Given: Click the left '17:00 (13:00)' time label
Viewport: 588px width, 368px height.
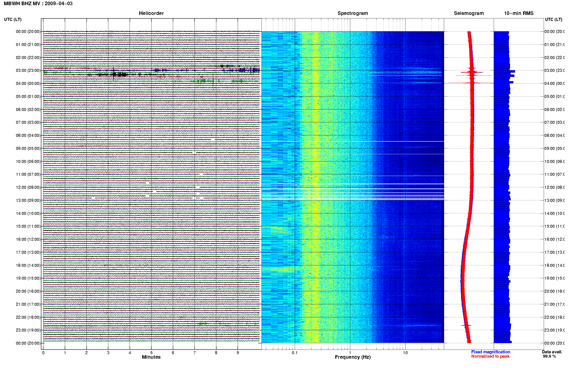Looking at the screenshot, I should click(x=28, y=252).
